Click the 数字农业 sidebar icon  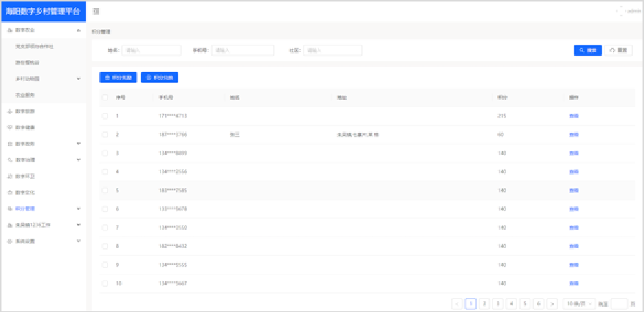10,30
